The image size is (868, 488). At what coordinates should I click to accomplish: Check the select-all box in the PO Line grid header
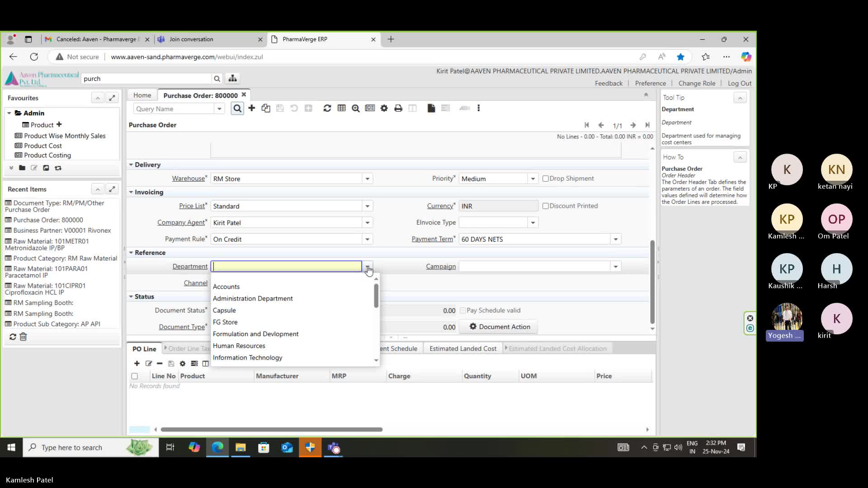click(134, 376)
